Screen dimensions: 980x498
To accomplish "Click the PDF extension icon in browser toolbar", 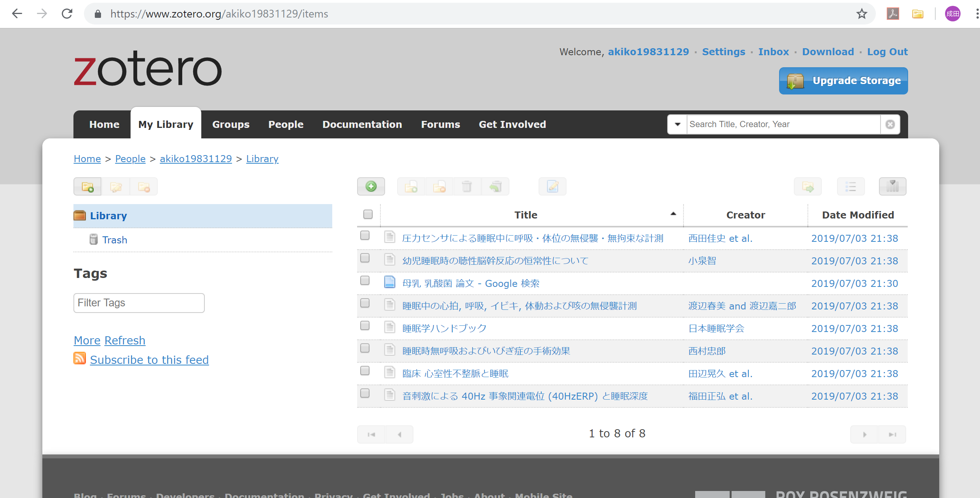I will (x=893, y=14).
